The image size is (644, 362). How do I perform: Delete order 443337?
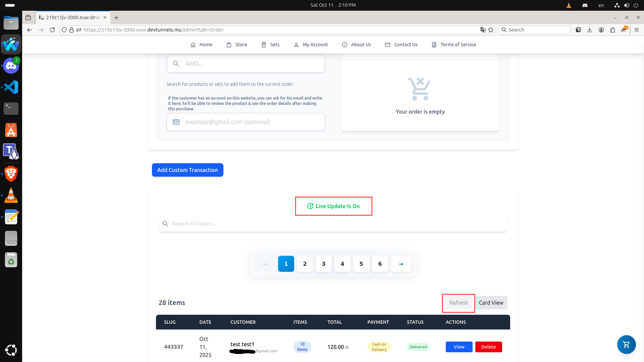coord(488,347)
